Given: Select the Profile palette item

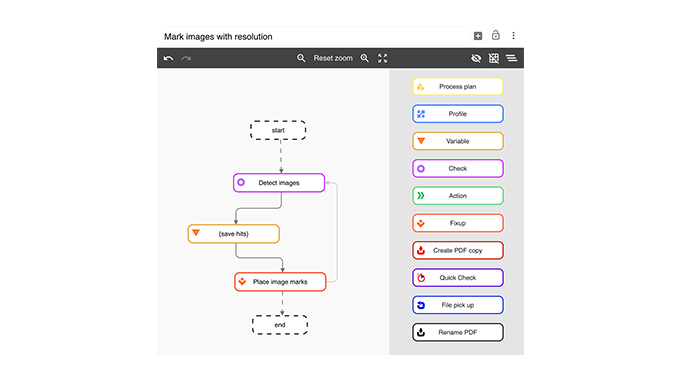Looking at the screenshot, I should 458,114.
